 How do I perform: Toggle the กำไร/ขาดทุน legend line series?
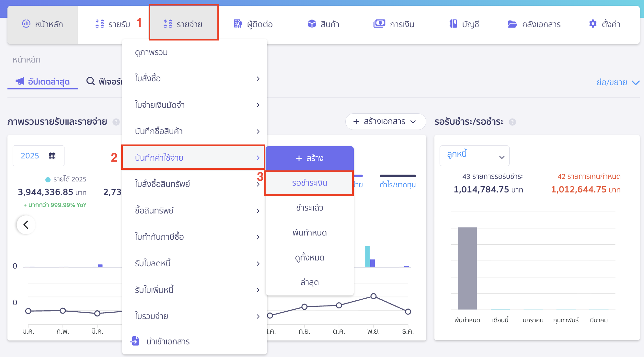click(397, 184)
